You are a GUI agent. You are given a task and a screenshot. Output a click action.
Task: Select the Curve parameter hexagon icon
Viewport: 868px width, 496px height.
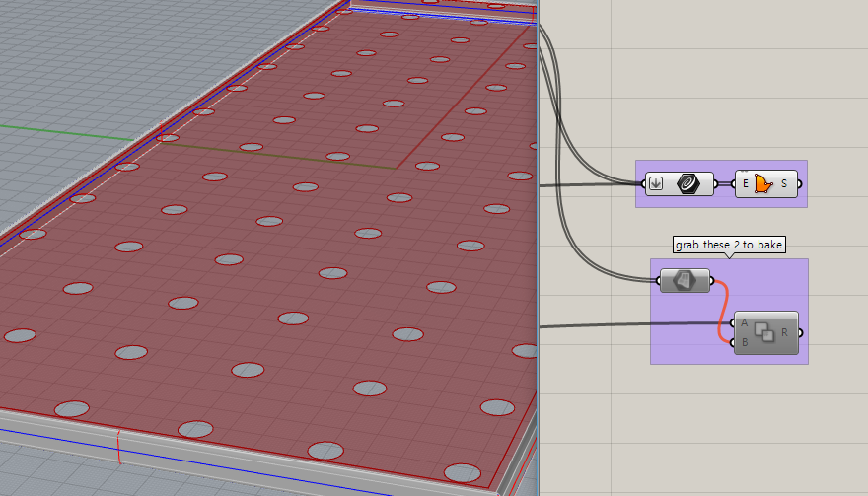pyautogui.click(x=688, y=183)
